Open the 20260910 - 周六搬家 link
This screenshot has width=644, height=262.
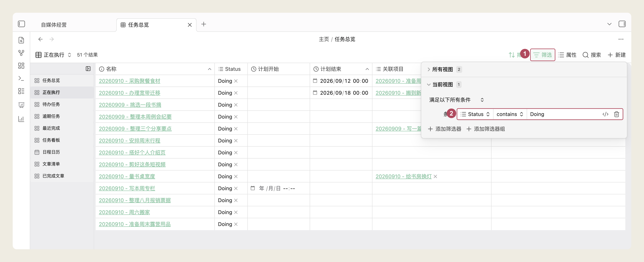pyautogui.click(x=124, y=212)
